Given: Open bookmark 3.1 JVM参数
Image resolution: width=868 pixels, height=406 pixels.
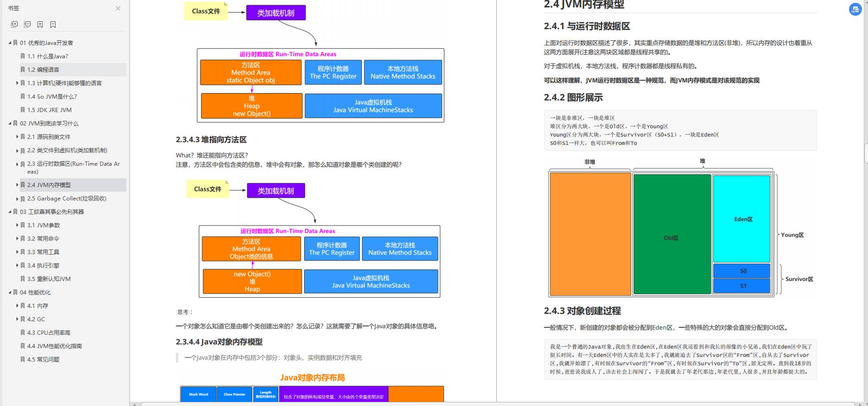Looking at the screenshot, I should click(x=44, y=225).
